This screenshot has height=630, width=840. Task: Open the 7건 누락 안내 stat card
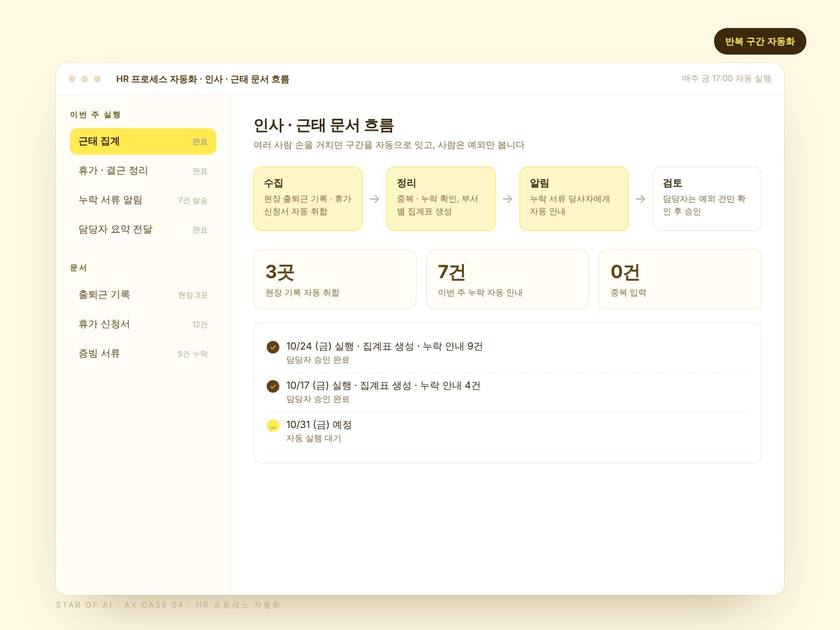[507, 279]
